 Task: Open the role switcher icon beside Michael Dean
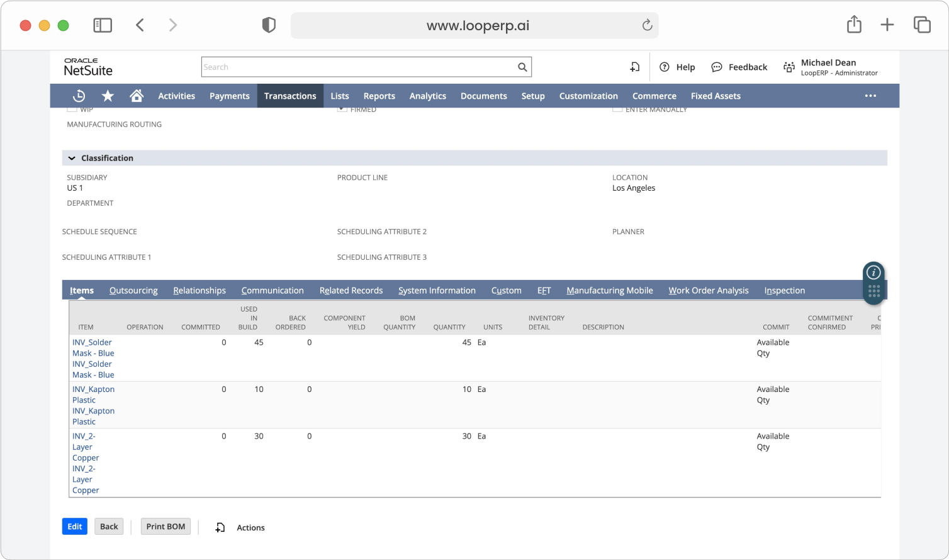[x=789, y=67]
